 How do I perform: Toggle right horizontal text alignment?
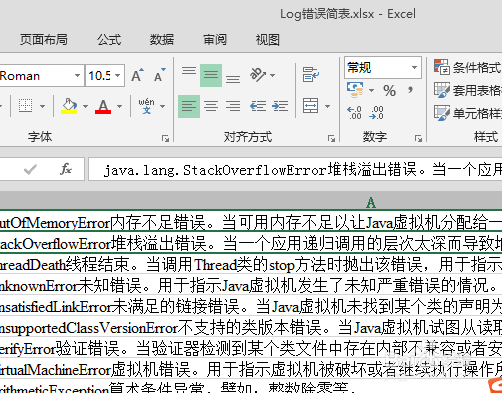pos(233,106)
